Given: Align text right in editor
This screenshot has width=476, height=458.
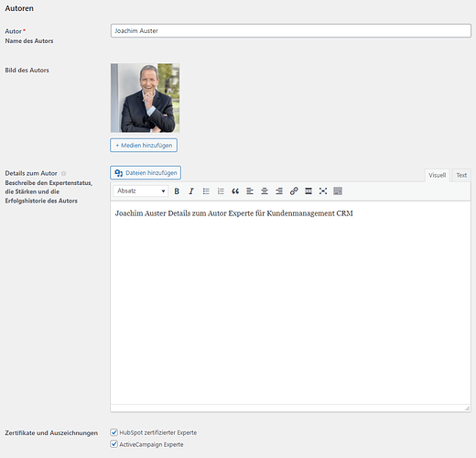Looking at the screenshot, I should (x=279, y=191).
